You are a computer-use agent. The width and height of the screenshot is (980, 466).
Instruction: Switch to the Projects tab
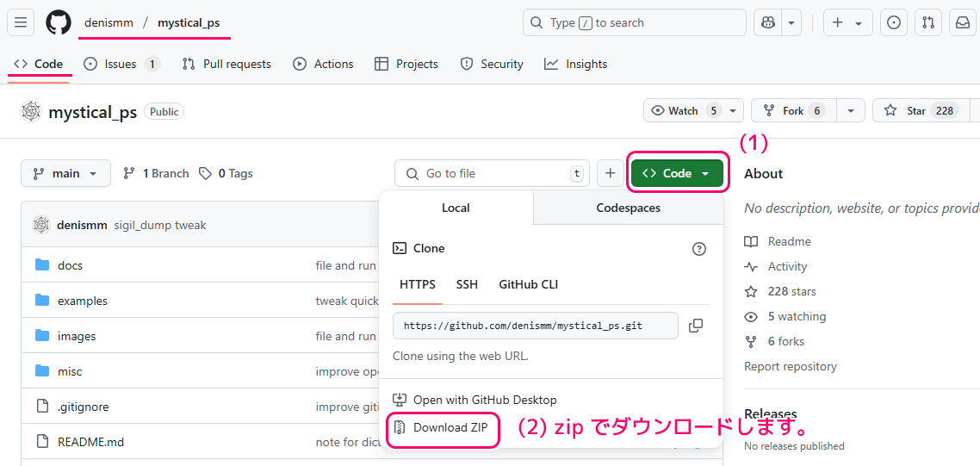click(406, 64)
